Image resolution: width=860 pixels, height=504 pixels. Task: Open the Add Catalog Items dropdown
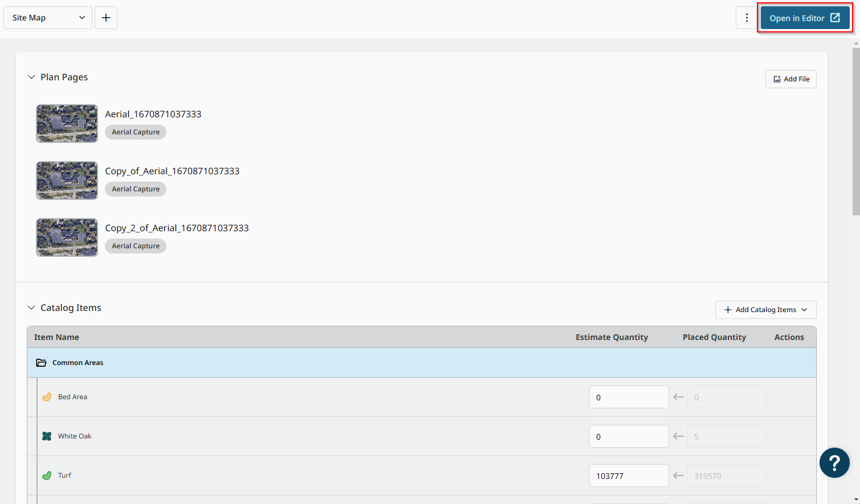(x=765, y=310)
